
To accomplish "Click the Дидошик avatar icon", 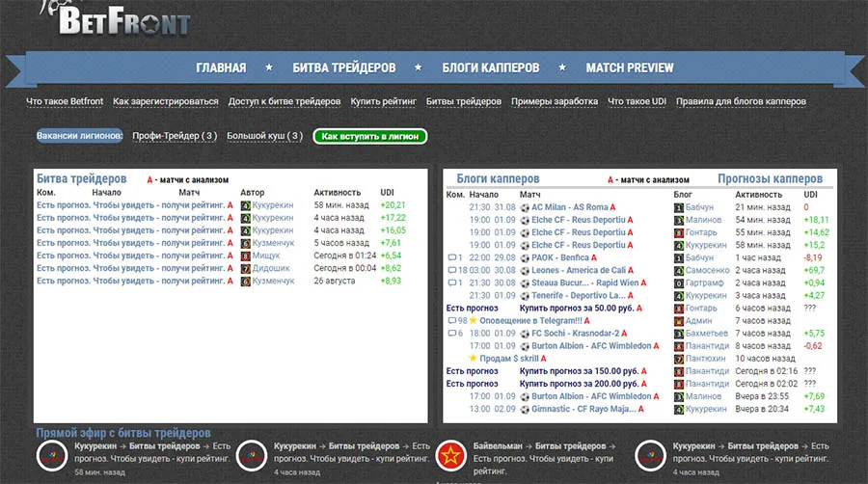I will tap(246, 268).
